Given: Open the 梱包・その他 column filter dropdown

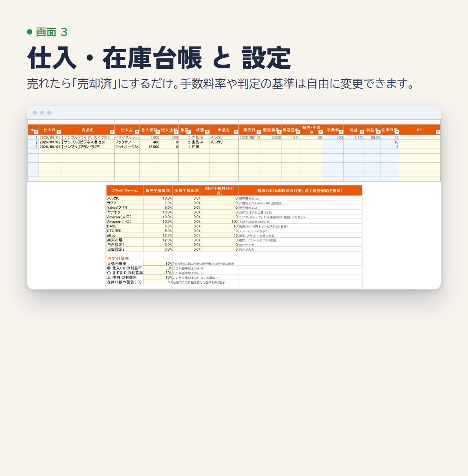Looking at the screenshot, I should point(320,132).
